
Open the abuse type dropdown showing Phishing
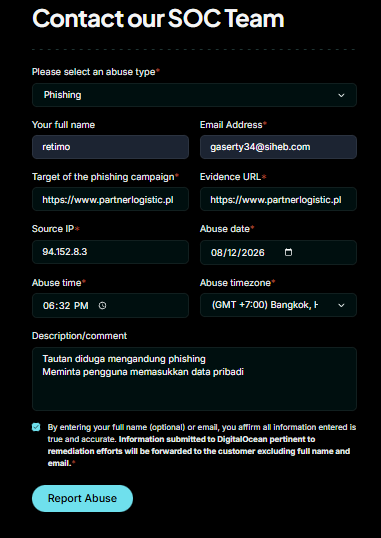point(194,95)
